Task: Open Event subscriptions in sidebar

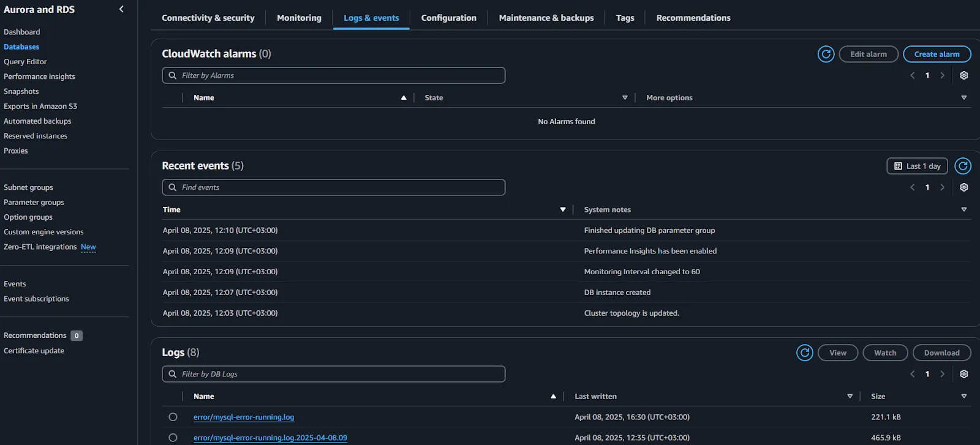Action: tap(36, 299)
